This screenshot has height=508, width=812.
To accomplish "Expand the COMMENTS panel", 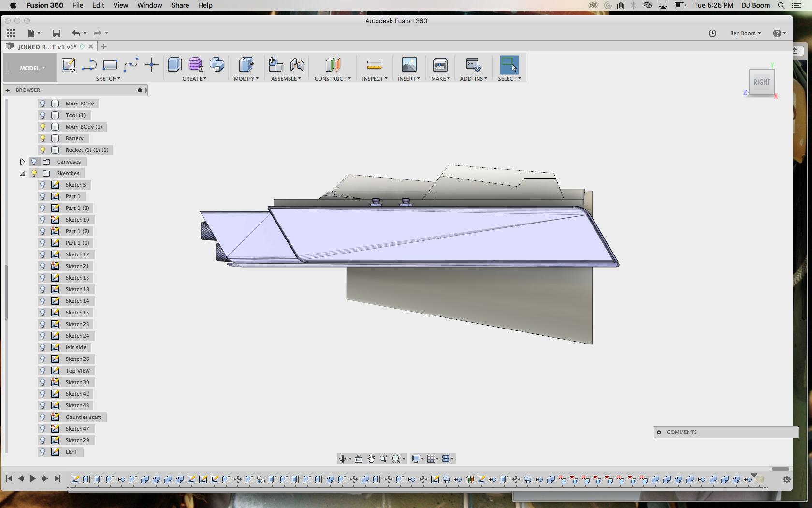I will click(x=659, y=432).
